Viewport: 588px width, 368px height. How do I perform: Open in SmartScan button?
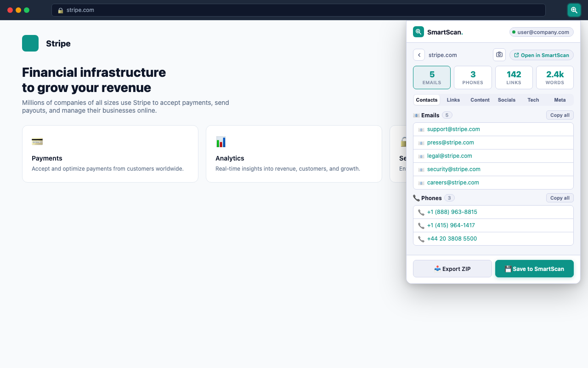(x=542, y=55)
